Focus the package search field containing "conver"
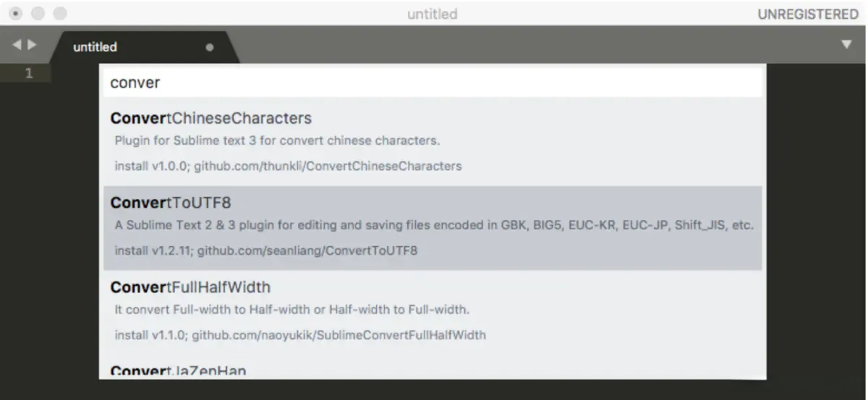Screen dimensions: 868x400 pyautogui.click(x=433, y=82)
